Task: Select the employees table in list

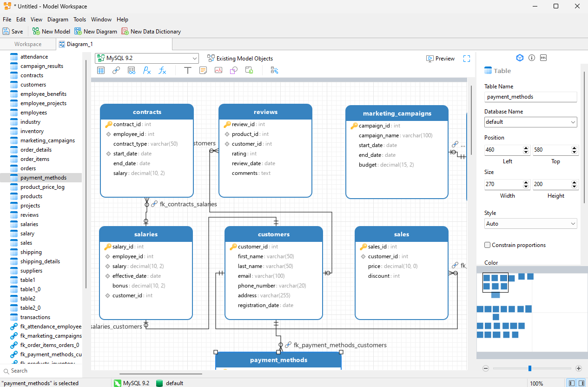Action: [x=41, y=113]
